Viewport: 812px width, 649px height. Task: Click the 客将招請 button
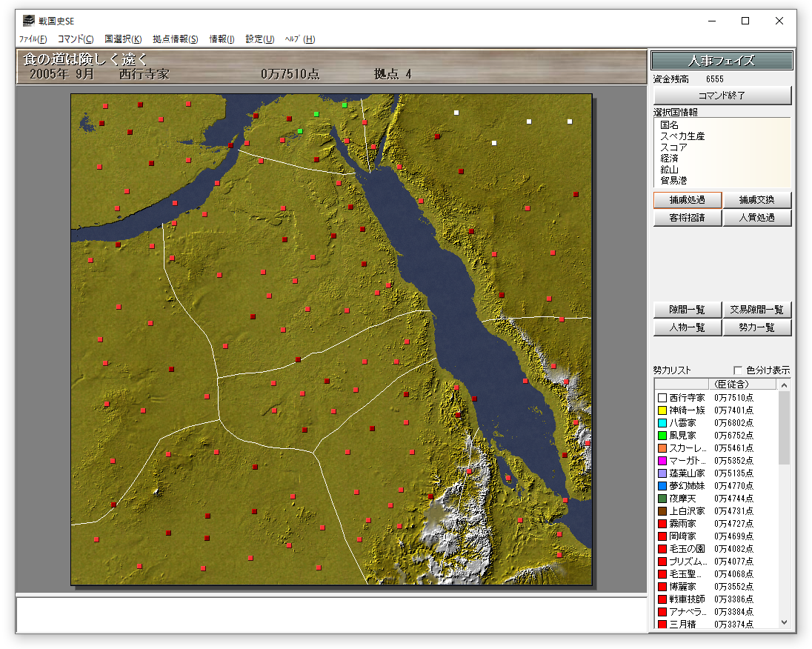pyautogui.click(x=687, y=218)
